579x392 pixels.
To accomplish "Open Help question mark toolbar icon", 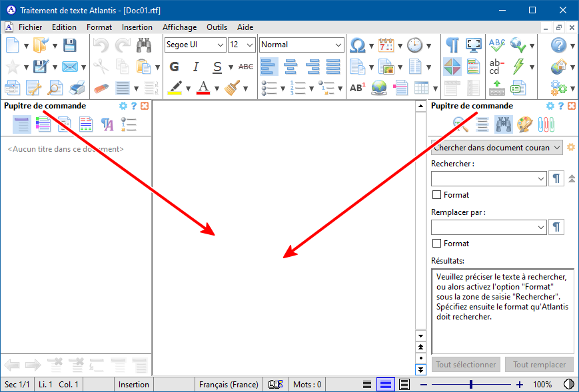I will tap(559, 45).
